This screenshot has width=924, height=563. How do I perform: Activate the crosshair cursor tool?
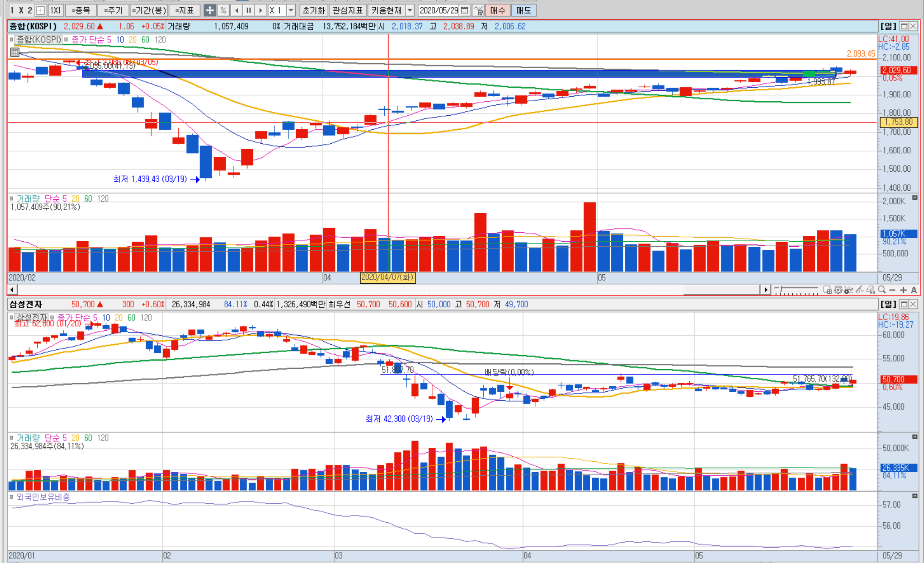click(x=210, y=10)
